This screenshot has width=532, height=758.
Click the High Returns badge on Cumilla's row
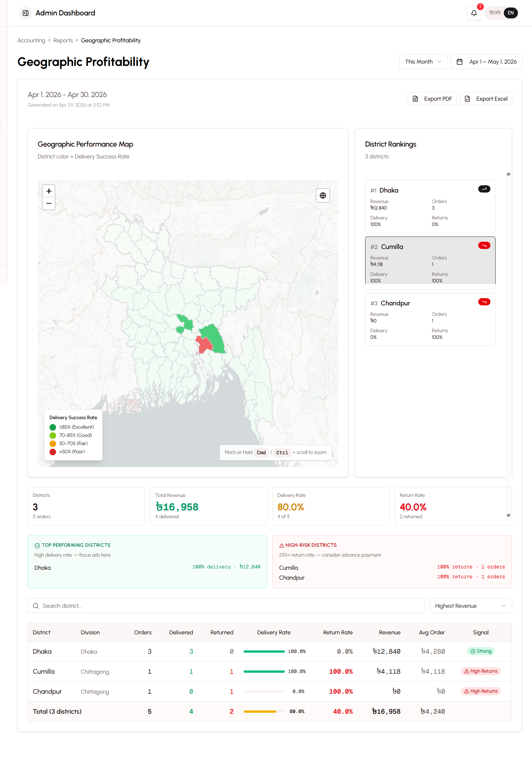click(481, 671)
